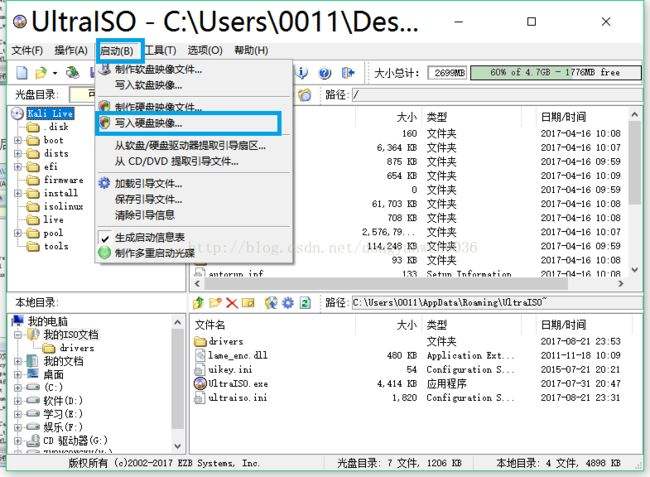
Task: Click the Open file toolbar icon
Action: pyautogui.click(x=41, y=73)
